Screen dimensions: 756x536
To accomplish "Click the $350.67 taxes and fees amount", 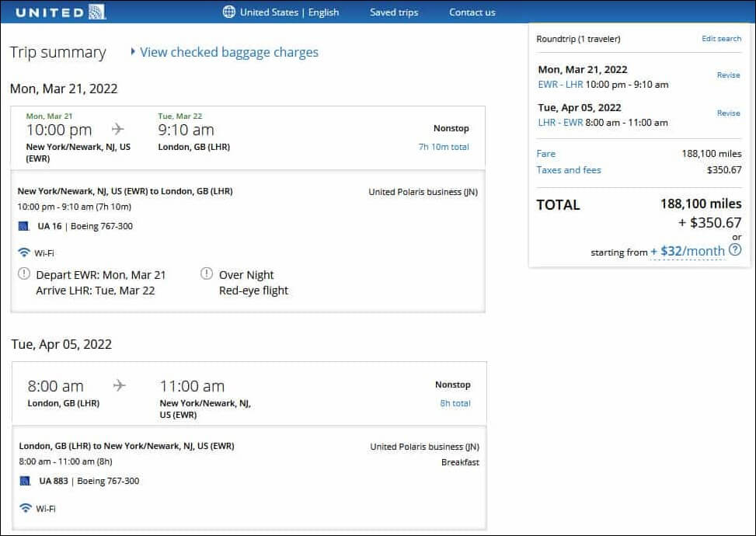I will point(724,169).
